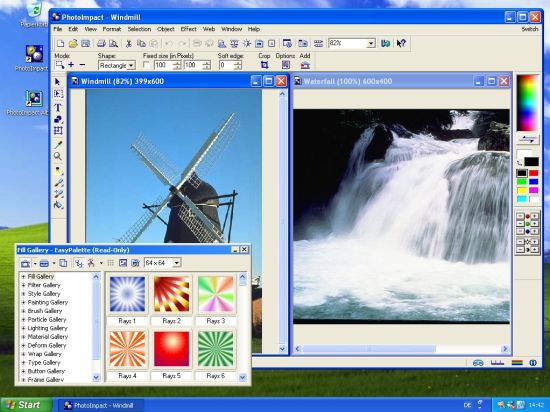This screenshot has height=412, width=550.
Task: Open the 82% zoom level dropdown
Action: 371,43
